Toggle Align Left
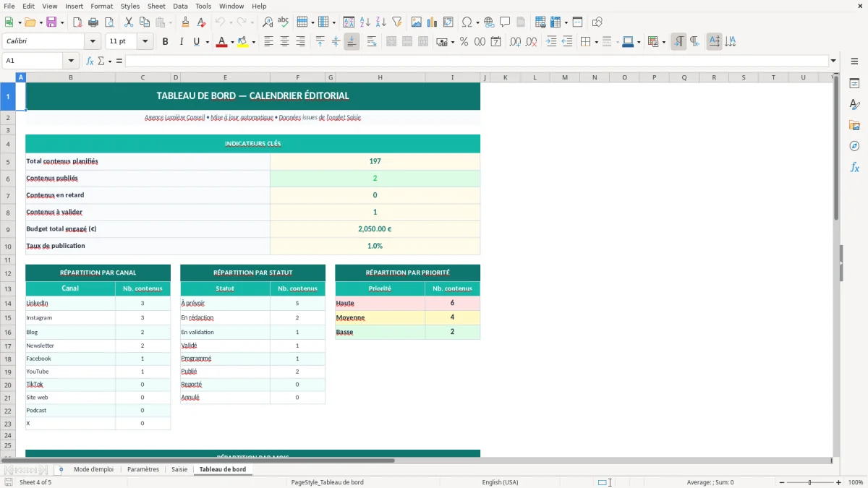The image size is (868, 488). tap(269, 42)
